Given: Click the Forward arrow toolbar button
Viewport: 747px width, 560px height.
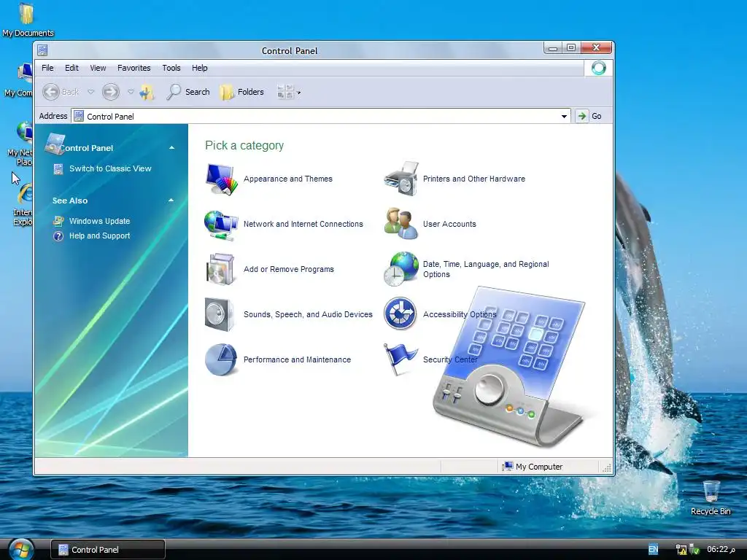Looking at the screenshot, I should click(111, 92).
